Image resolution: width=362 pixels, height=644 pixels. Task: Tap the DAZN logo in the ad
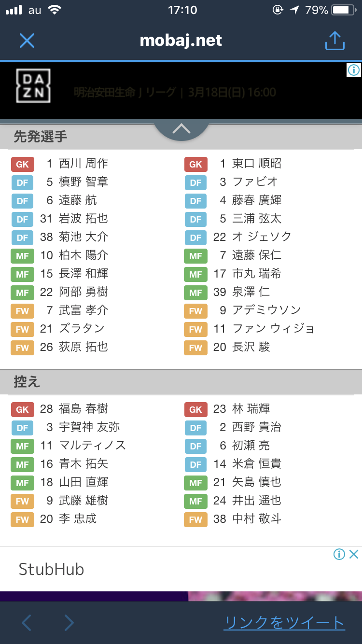click(x=33, y=86)
